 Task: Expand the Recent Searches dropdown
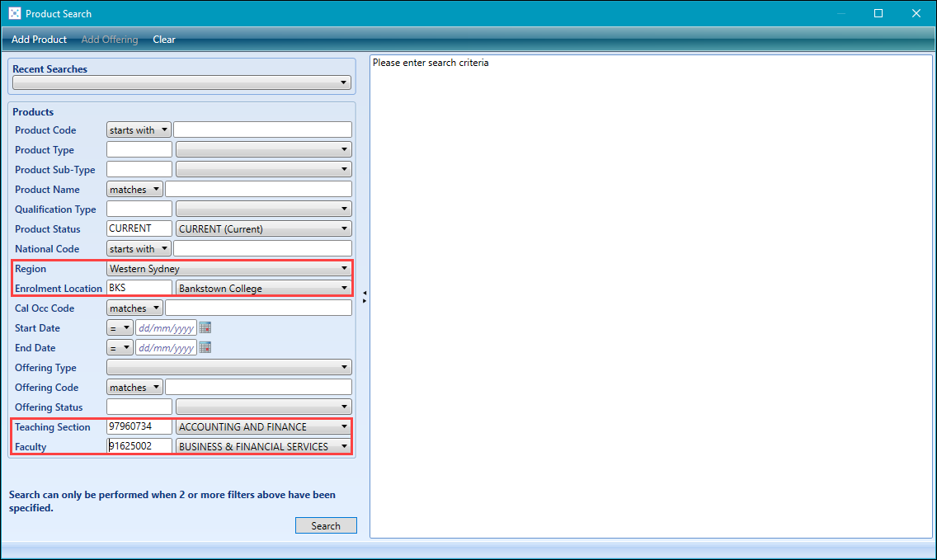click(181, 82)
